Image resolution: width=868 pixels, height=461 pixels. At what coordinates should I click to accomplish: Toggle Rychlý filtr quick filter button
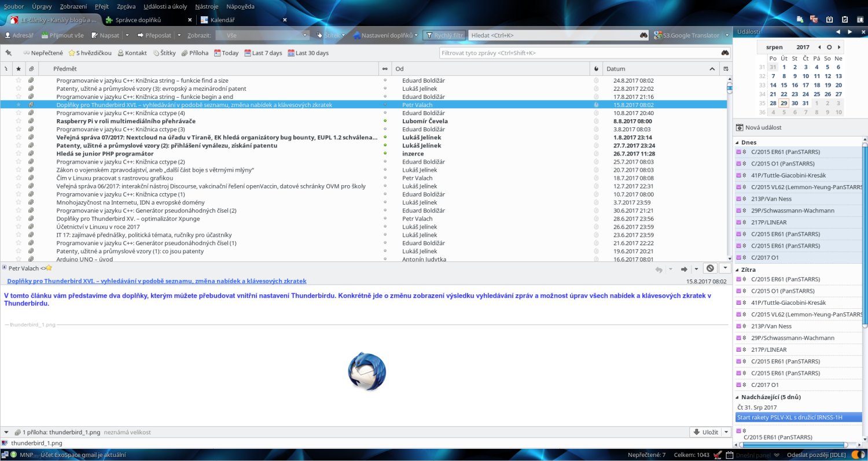point(444,35)
